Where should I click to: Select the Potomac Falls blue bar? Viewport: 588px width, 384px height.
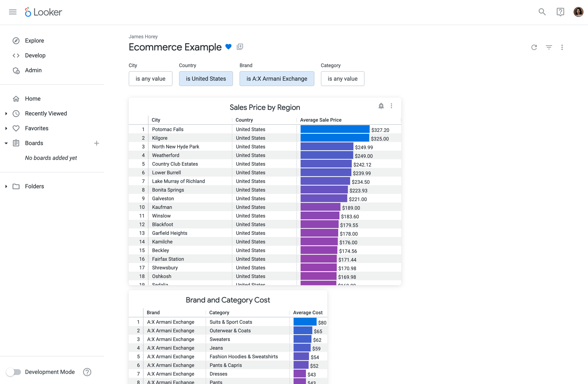click(x=334, y=129)
